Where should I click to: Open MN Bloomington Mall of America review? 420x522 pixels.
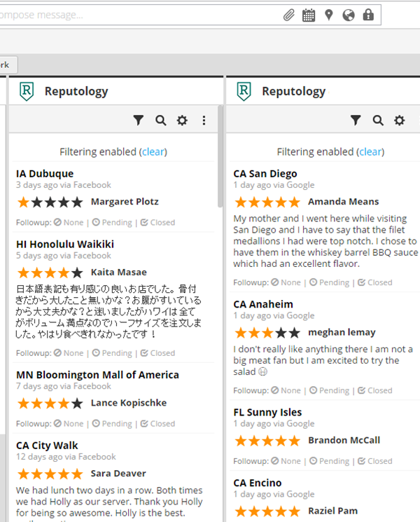pyautogui.click(x=97, y=375)
